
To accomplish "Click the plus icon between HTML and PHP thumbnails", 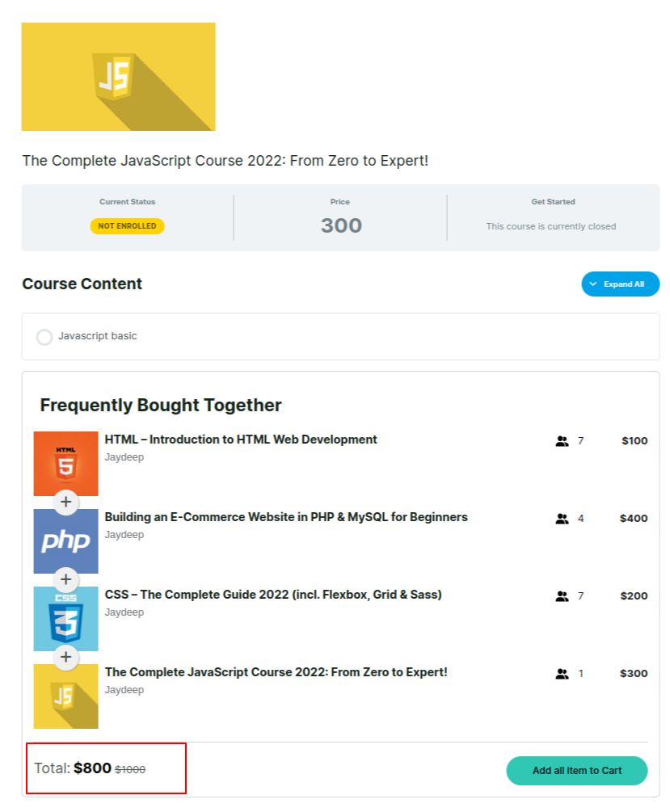I will coord(65,503).
